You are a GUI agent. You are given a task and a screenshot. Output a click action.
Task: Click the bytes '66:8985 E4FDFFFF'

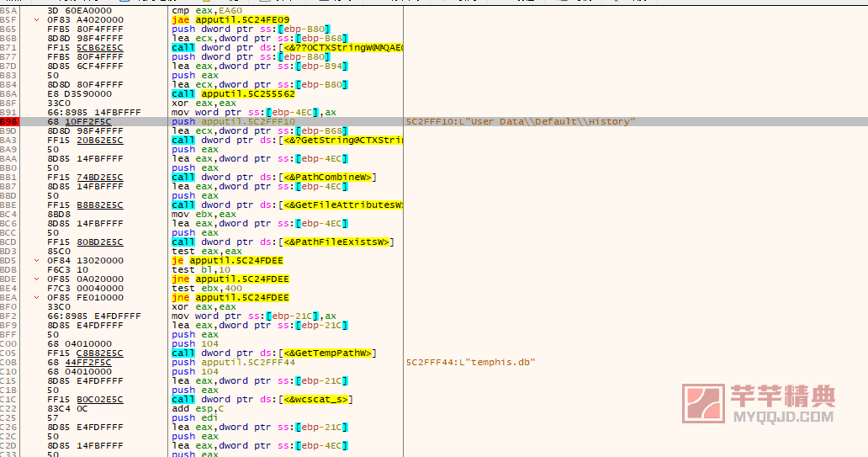[94, 316]
